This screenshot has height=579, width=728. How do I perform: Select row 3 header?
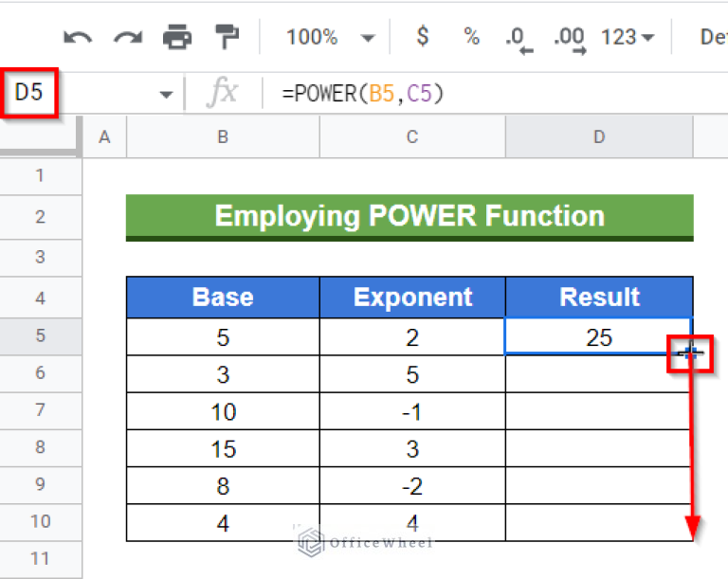[x=41, y=257]
